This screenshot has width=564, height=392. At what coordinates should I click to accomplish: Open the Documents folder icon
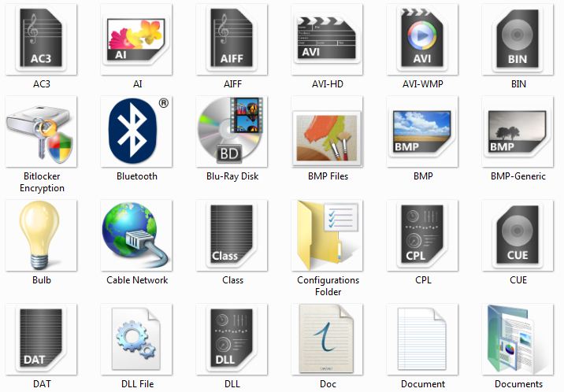(518, 339)
